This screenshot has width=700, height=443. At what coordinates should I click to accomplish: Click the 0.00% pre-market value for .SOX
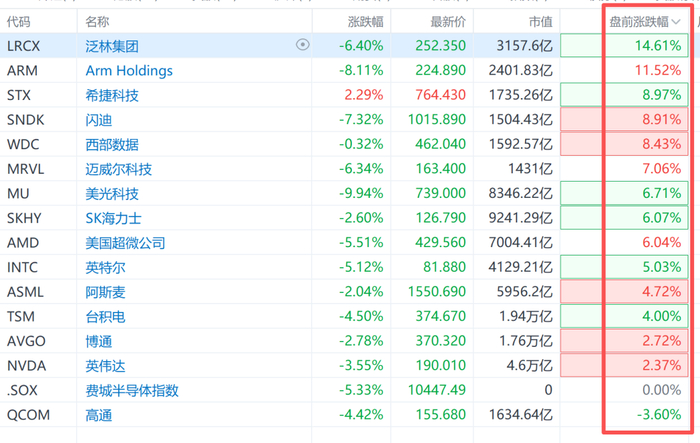[x=662, y=389]
